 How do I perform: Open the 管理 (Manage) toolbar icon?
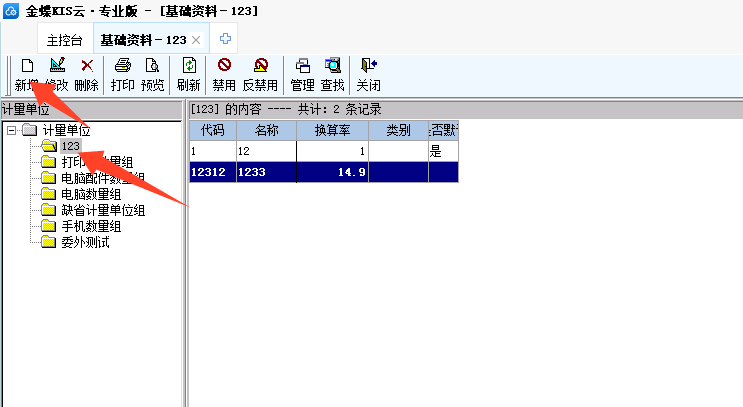point(302,66)
